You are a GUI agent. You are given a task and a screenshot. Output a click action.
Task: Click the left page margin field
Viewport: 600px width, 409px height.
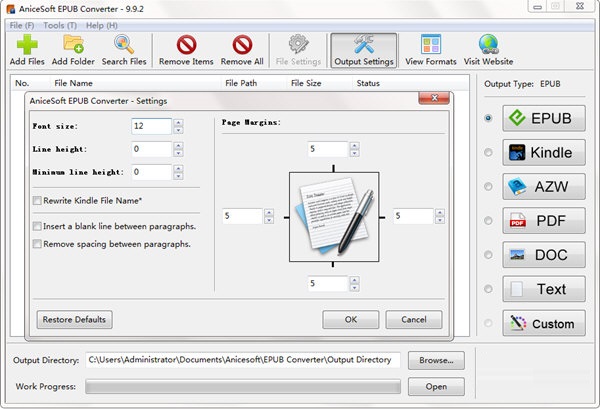[242, 216]
